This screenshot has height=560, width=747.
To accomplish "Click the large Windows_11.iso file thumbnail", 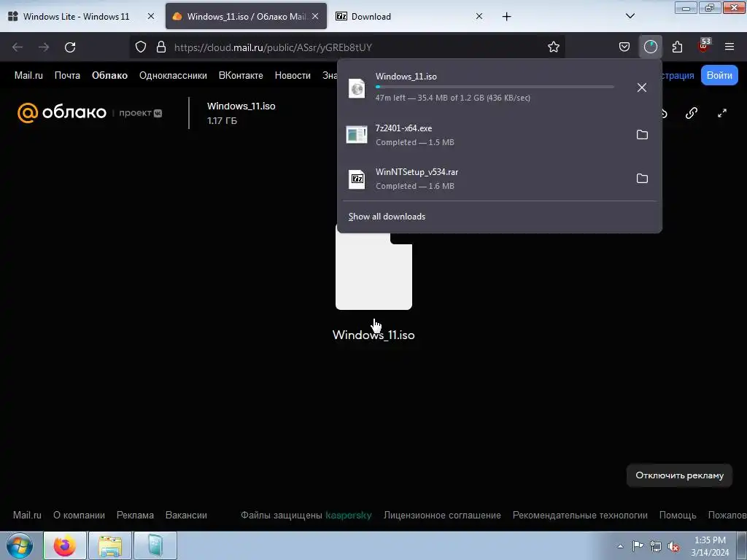I will pos(373,271).
